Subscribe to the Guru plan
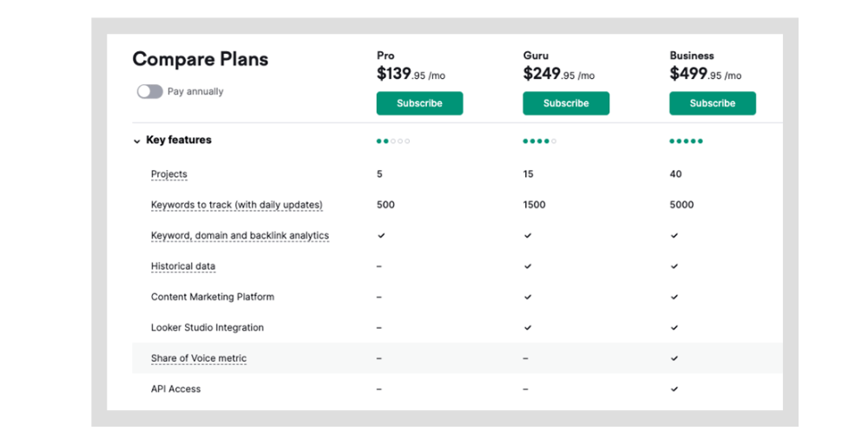The width and height of the screenshot is (868, 444). pyautogui.click(x=566, y=103)
